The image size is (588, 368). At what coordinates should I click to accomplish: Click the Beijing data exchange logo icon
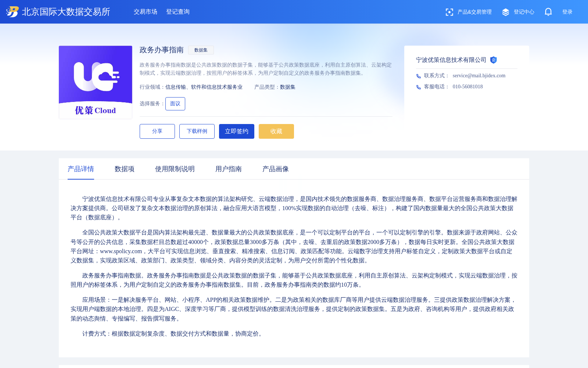point(12,12)
